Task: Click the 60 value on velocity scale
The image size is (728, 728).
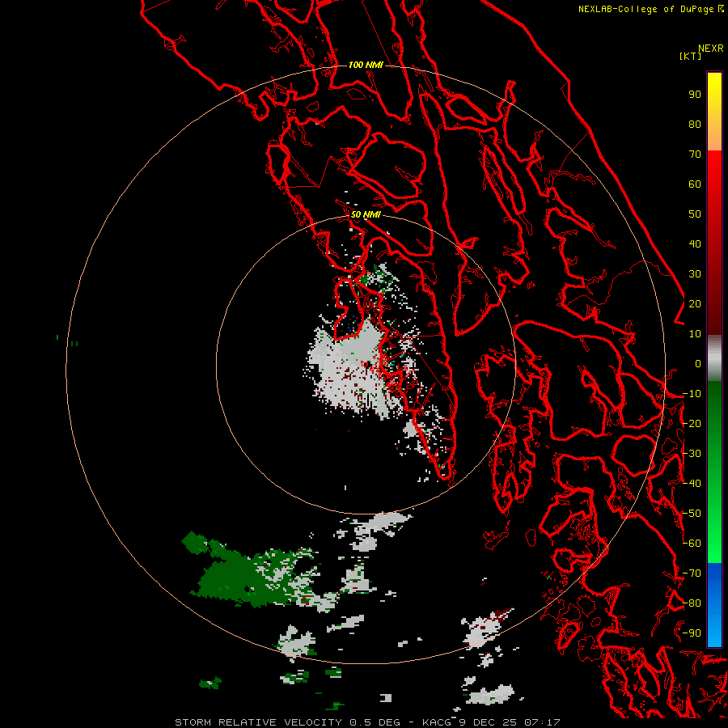Action: pos(695,184)
